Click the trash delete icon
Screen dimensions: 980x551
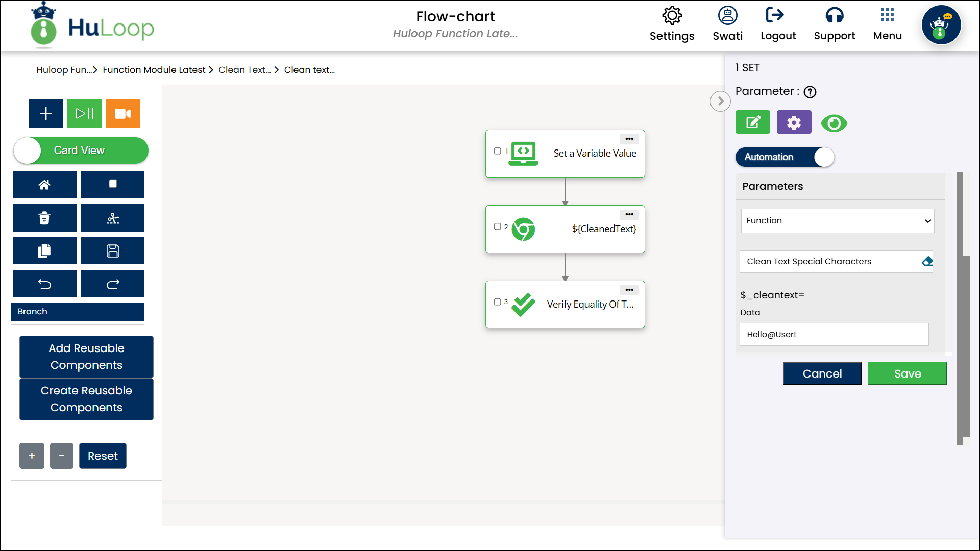[45, 218]
